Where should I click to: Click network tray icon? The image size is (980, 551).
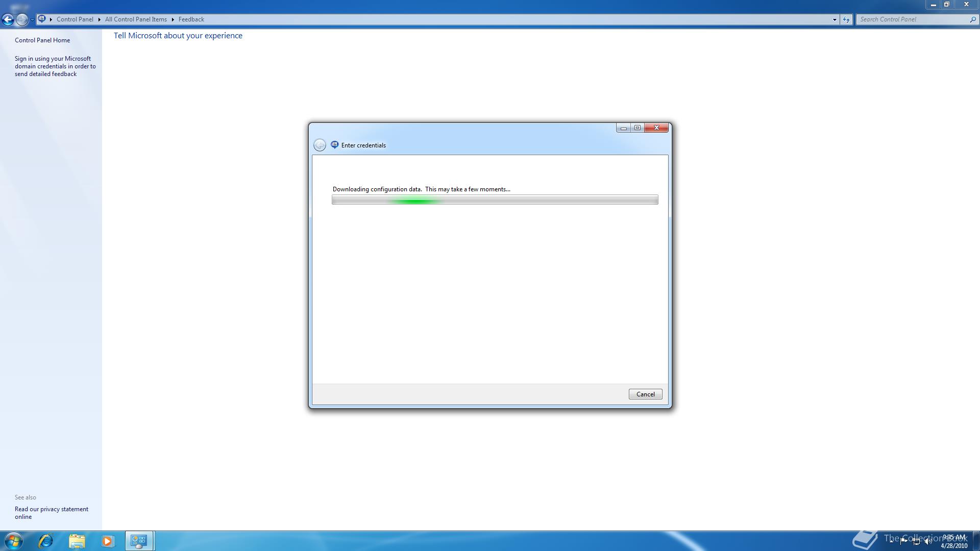(x=916, y=541)
